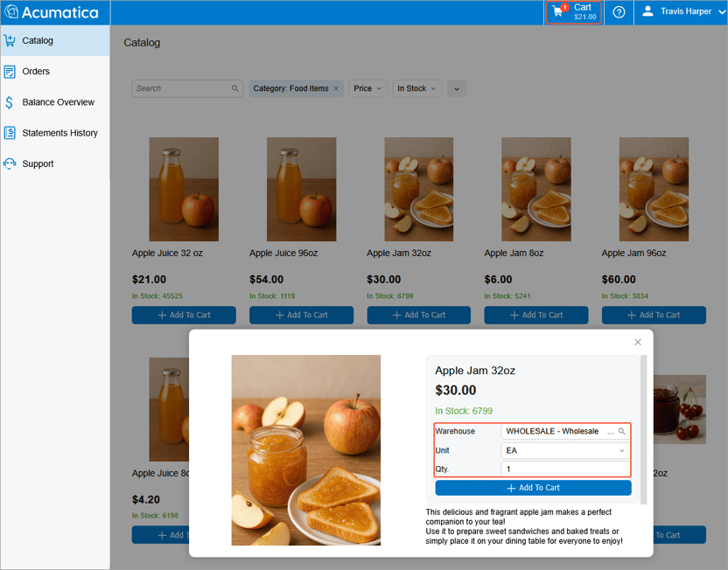Click the Acumatica logo
728x570 pixels.
coord(54,11)
